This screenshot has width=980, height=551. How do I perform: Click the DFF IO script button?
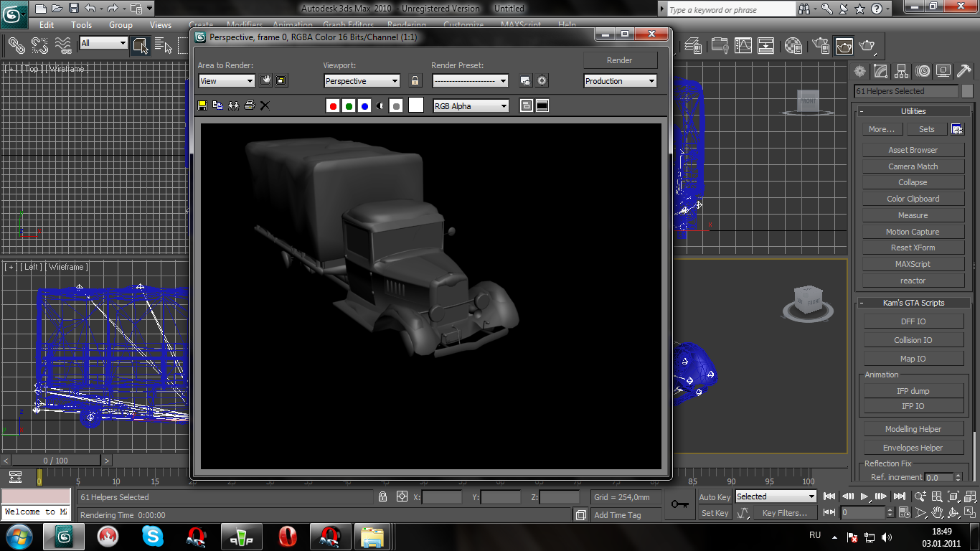913,321
